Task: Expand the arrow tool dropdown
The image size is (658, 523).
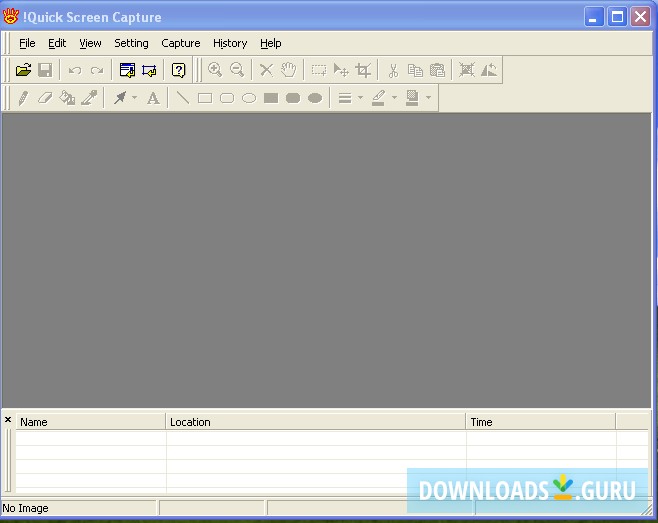Action: coord(135,98)
